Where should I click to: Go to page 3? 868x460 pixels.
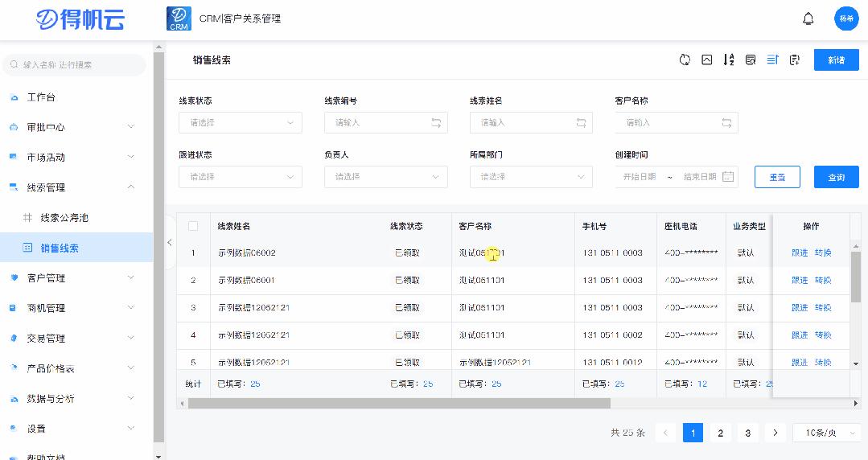(x=748, y=433)
